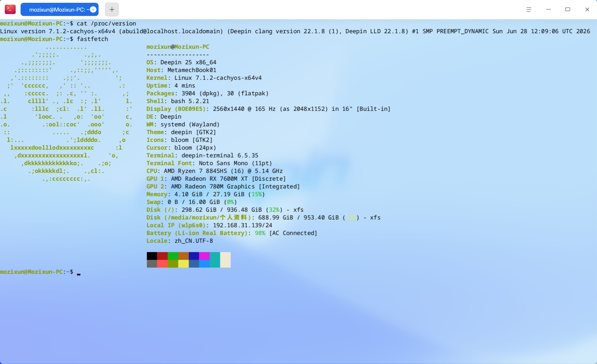This screenshot has height=364, width=597.
Task: Click the Local IP 192.168.31.139/24 line
Action: click(x=209, y=225)
